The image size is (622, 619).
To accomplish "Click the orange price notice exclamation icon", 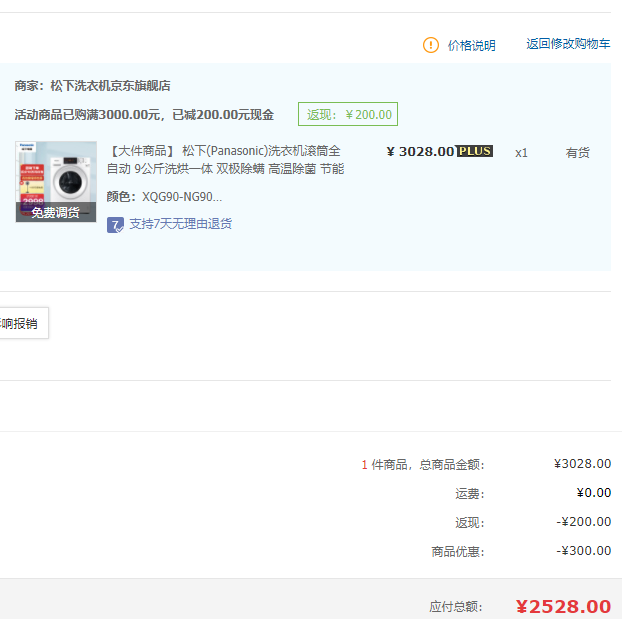I will coord(431,45).
